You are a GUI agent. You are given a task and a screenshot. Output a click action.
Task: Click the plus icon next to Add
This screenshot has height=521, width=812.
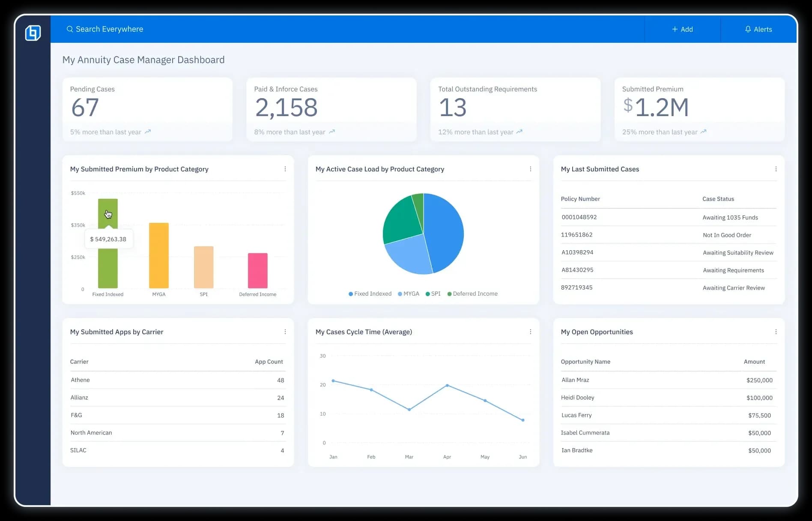675,29
